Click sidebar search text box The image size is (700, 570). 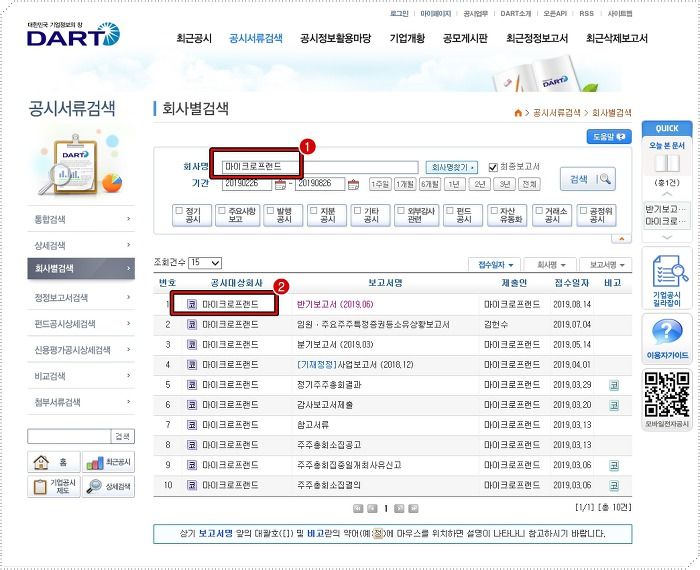click(x=69, y=436)
